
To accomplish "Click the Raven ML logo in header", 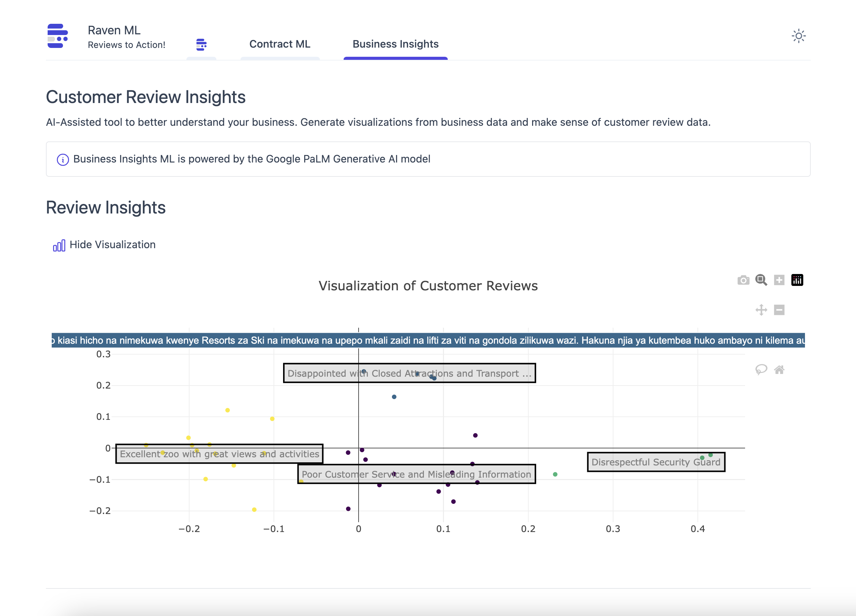I will tap(57, 36).
